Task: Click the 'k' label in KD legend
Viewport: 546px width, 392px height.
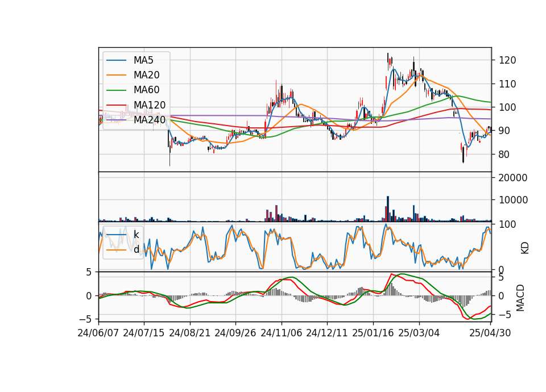Action: click(136, 235)
